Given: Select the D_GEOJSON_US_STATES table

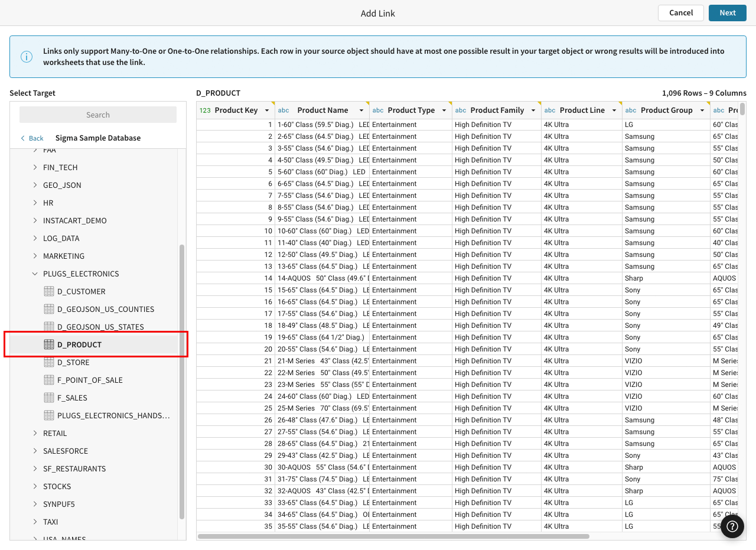Looking at the screenshot, I should click(x=93, y=327).
